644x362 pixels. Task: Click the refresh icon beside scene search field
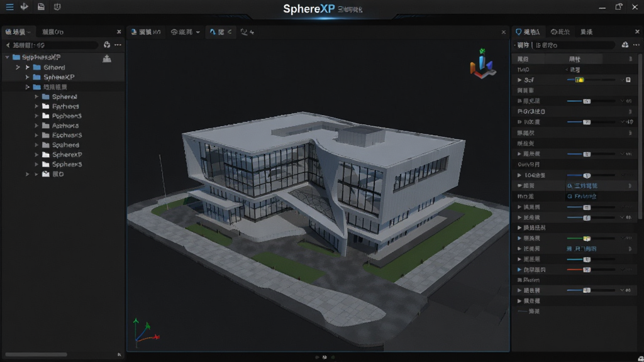[x=107, y=45]
